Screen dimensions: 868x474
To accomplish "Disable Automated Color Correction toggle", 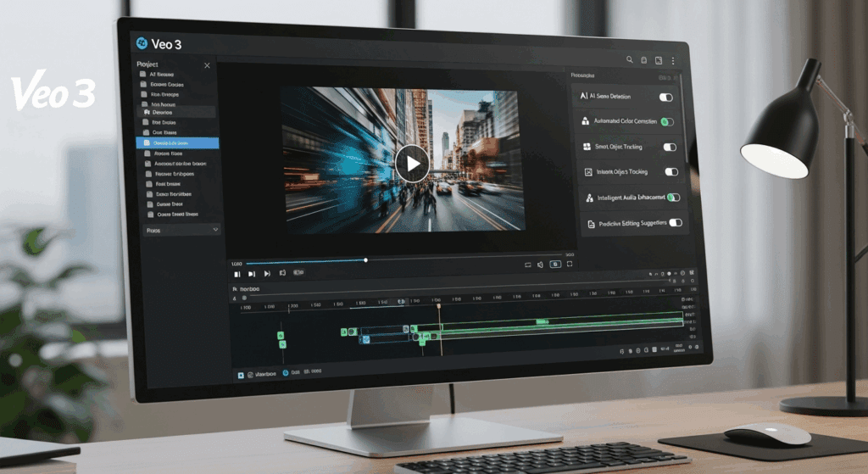I will click(x=668, y=122).
